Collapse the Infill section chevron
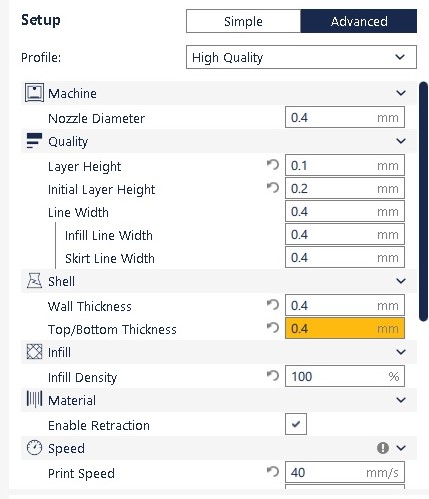The image size is (429, 499). click(401, 352)
